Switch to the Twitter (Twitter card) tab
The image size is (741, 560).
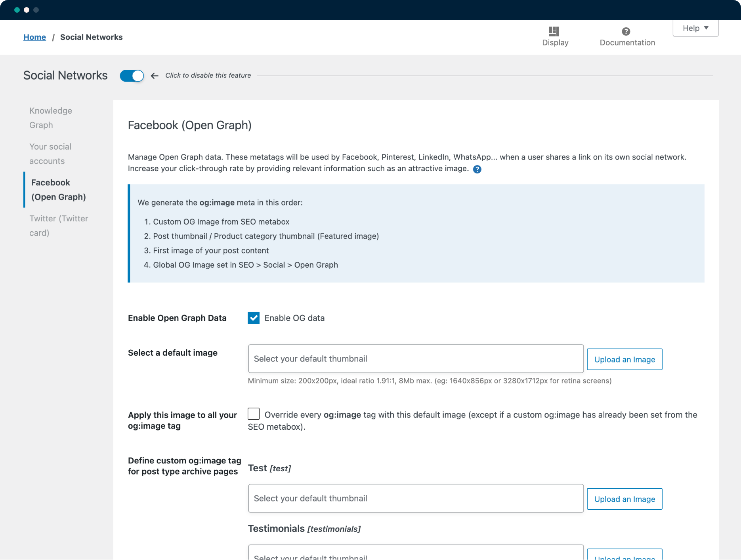[59, 226]
